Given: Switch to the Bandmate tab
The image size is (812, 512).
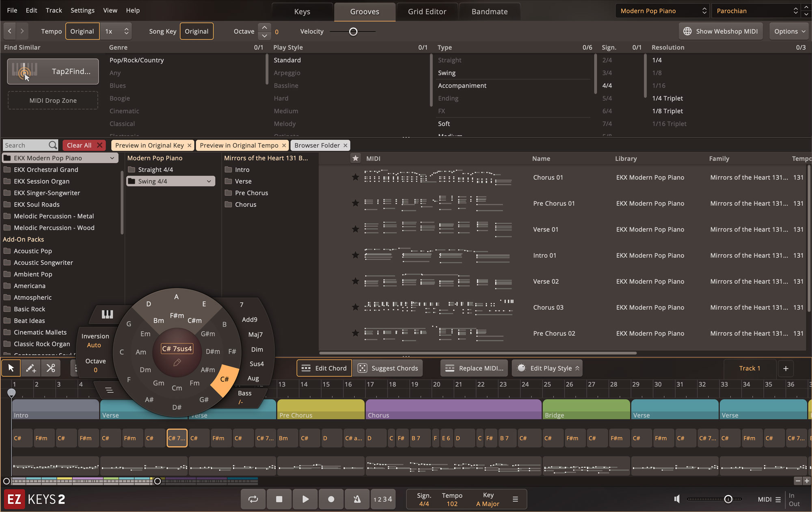Looking at the screenshot, I should pyautogui.click(x=489, y=12).
